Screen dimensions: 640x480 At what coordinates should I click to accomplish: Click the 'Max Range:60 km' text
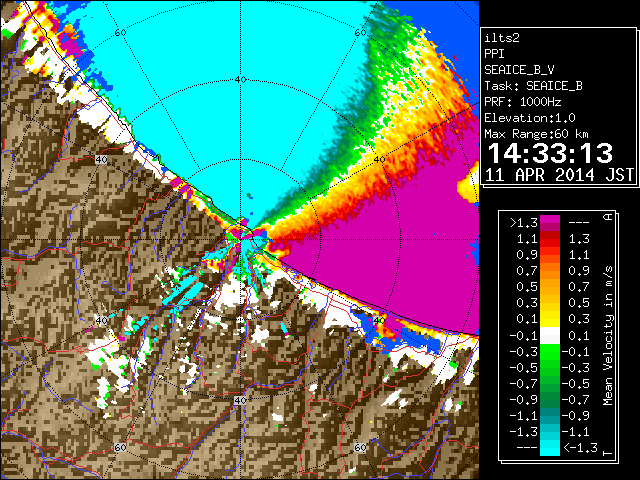point(536,134)
